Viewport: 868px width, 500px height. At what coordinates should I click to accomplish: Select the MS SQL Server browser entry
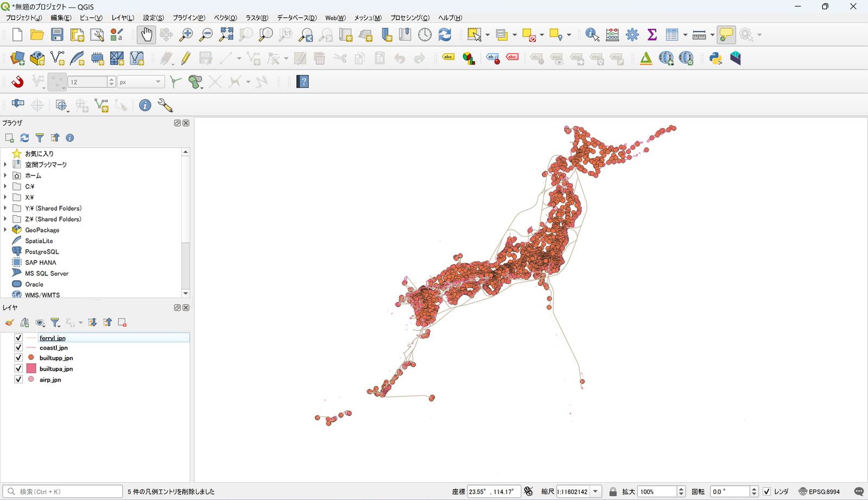click(x=47, y=273)
